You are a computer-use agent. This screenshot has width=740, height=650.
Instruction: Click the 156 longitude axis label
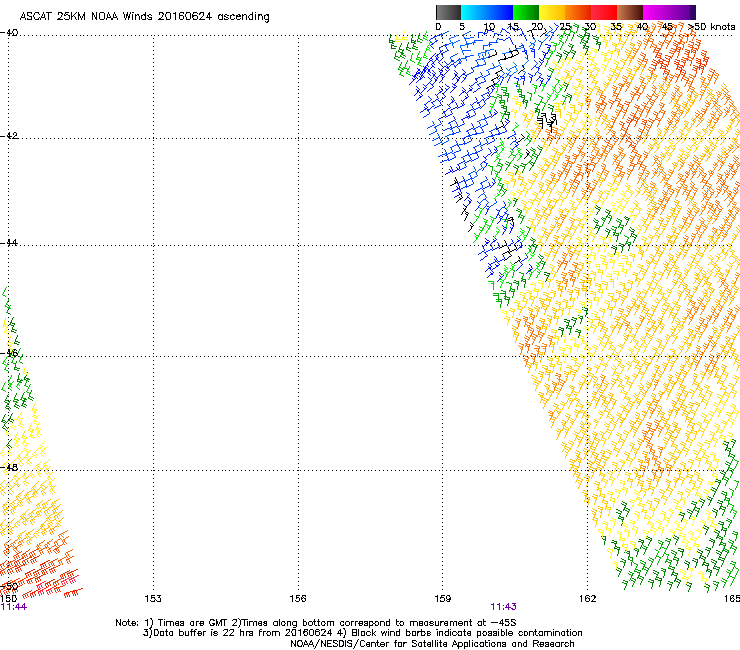pyautogui.click(x=298, y=599)
